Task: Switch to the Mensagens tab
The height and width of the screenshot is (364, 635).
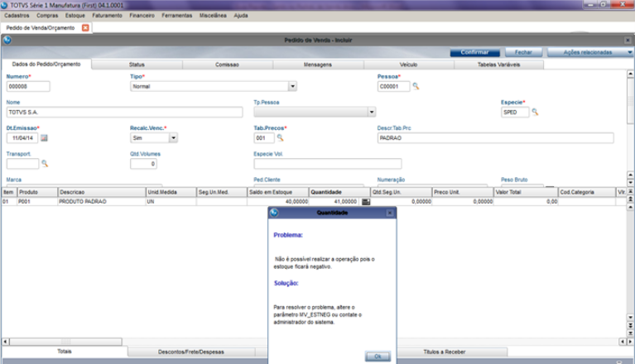Action: point(318,65)
